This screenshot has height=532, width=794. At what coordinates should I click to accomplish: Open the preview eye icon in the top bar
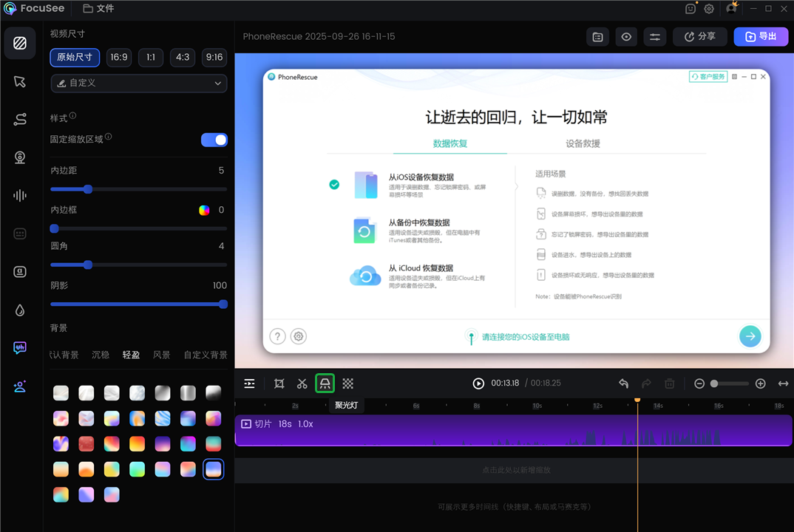(x=625, y=36)
